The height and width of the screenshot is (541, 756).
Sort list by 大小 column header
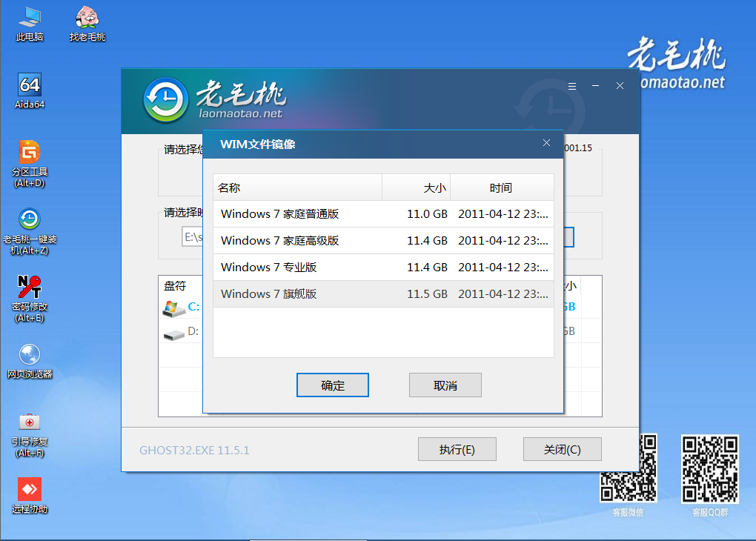pos(416,187)
